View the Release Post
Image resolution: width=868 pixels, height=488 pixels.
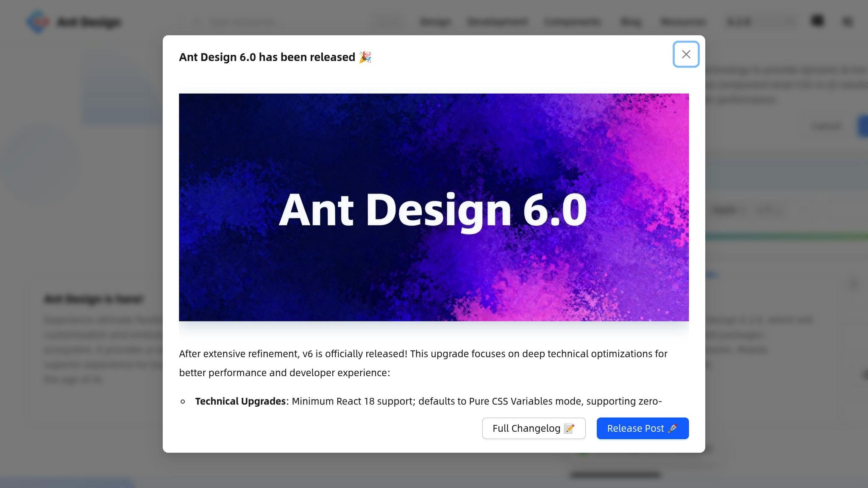pos(643,428)
